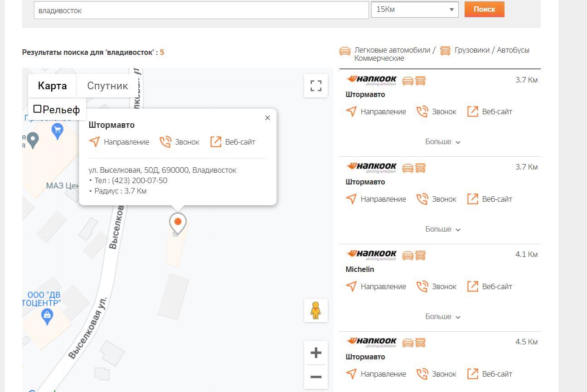
Task: Open Веб-сайт icon in map popup
Action: (216, 142)
